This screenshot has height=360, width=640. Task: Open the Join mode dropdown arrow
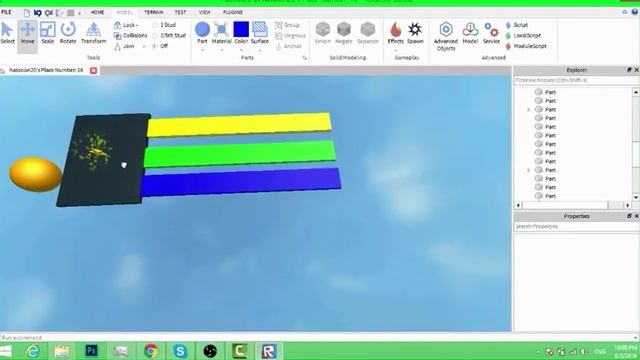tap(144, 47)
